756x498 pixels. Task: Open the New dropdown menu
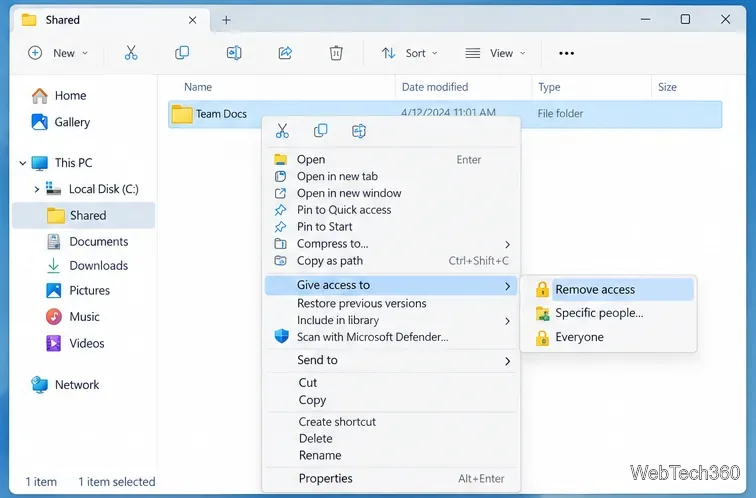[x=58, y=53]
